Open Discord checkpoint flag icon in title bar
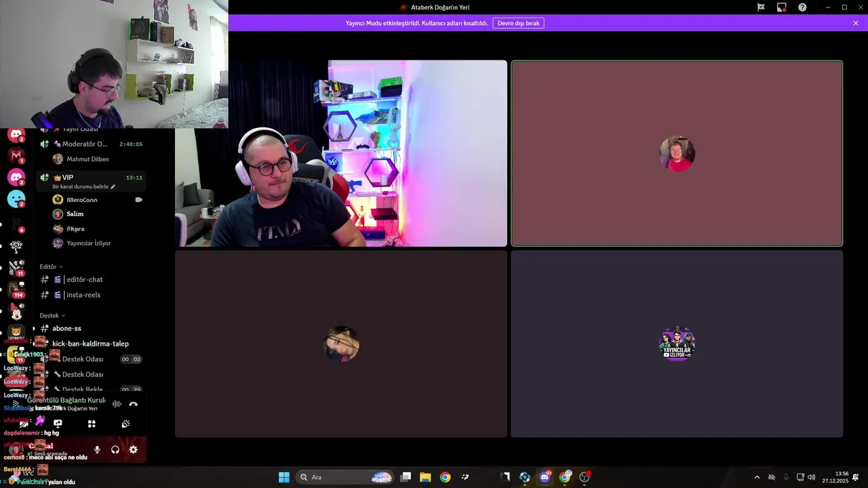 pos(761,7)
